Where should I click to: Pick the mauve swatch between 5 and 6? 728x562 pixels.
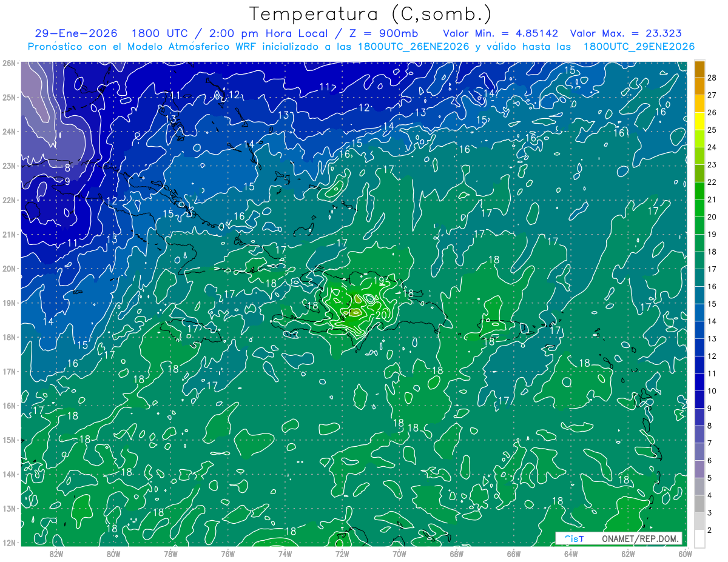[699, 469]
